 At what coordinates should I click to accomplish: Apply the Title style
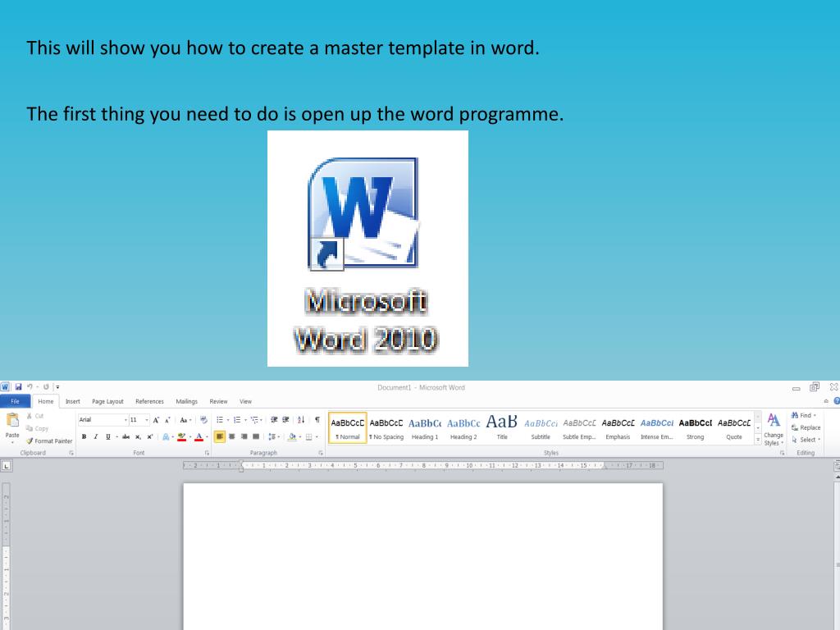pos(502,428)
